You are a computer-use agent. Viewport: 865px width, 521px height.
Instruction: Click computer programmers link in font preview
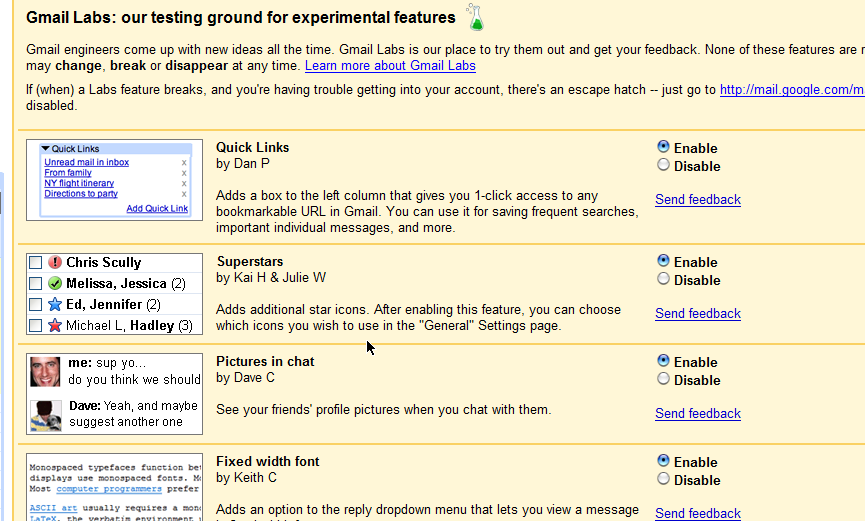[109, 489]
